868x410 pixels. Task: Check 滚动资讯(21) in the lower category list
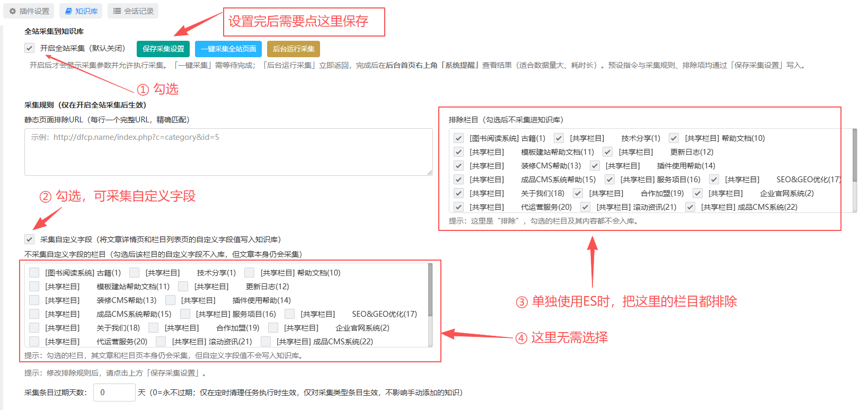(161, 342)
